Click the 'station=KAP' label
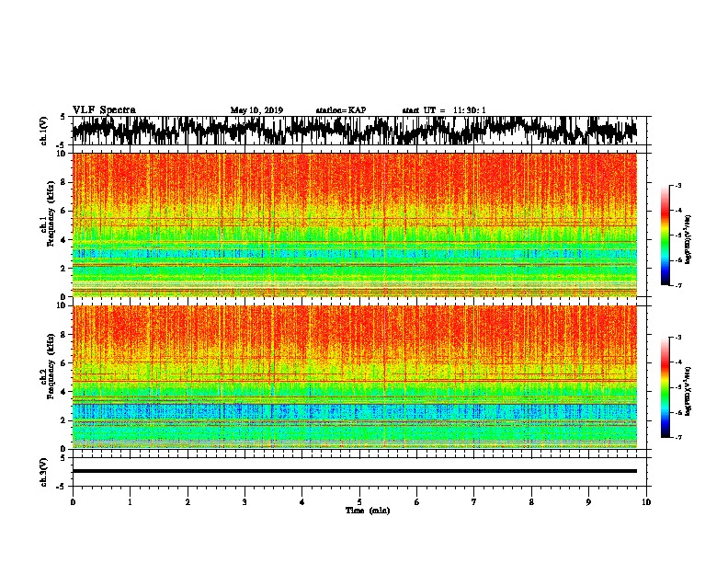Image resolution: width=728 pixels, height=563 pixels. (x=341, y=110)
